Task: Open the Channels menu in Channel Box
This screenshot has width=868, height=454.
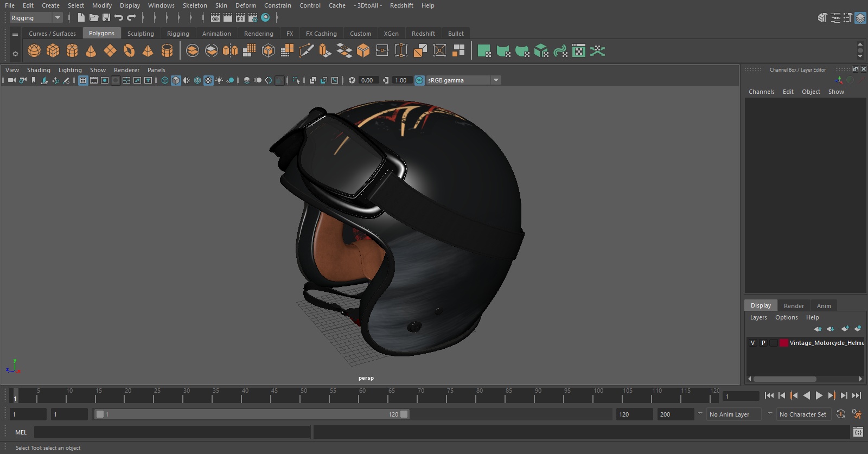Action: (x=762, y=92)
